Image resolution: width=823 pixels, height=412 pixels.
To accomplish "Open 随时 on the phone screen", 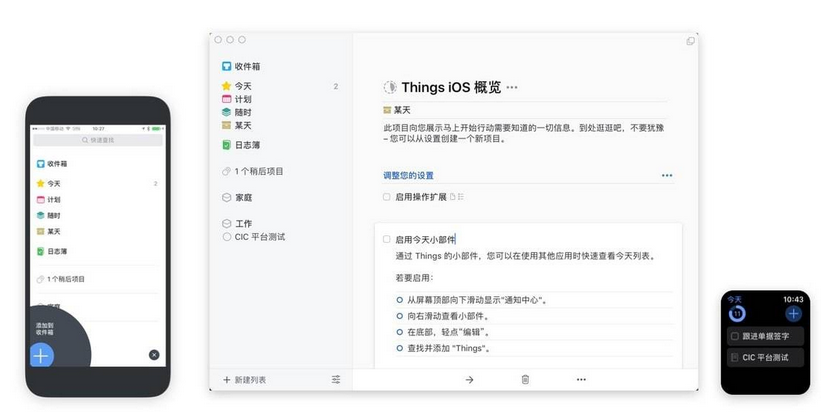I will 48,215.
